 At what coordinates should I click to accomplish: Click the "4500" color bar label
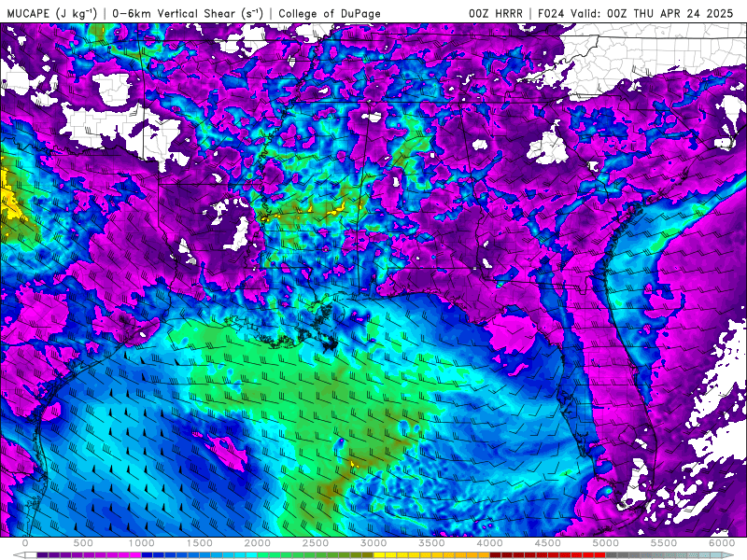(x=548, y=543)
